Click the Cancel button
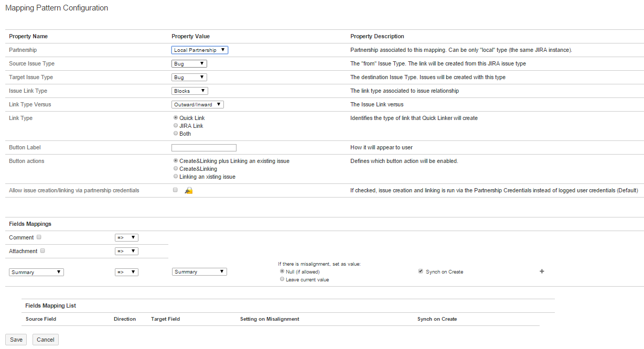The width and height of the screenshot is (644, 349). pyautogui.click(x=46, y=340)
